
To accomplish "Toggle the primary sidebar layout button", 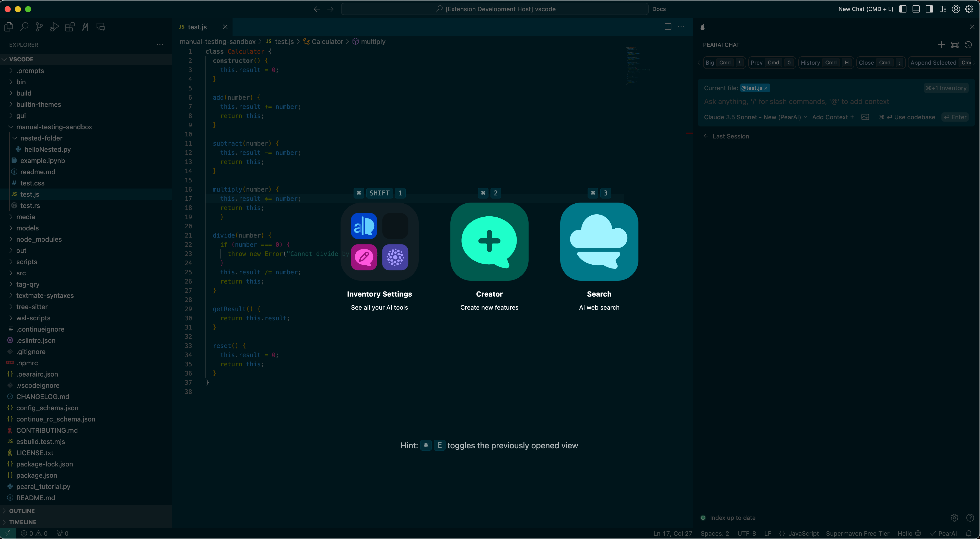I will [x=903, y=9].
